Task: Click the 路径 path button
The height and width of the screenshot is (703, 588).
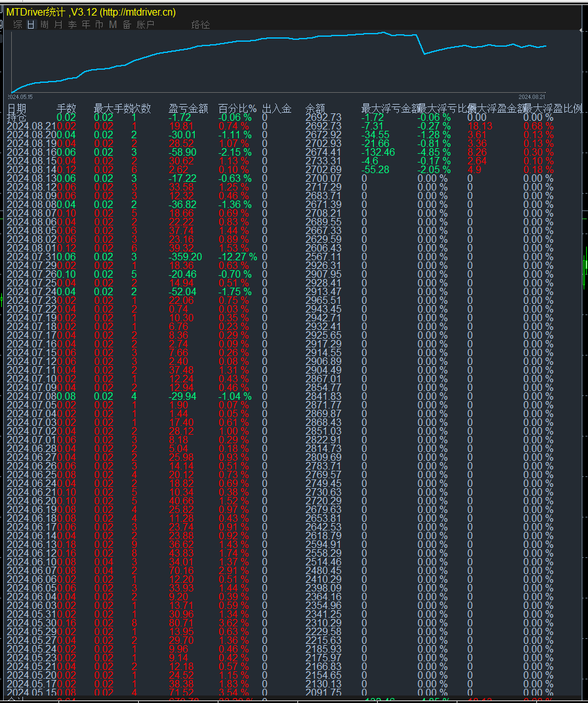Action: pos(200,25)
